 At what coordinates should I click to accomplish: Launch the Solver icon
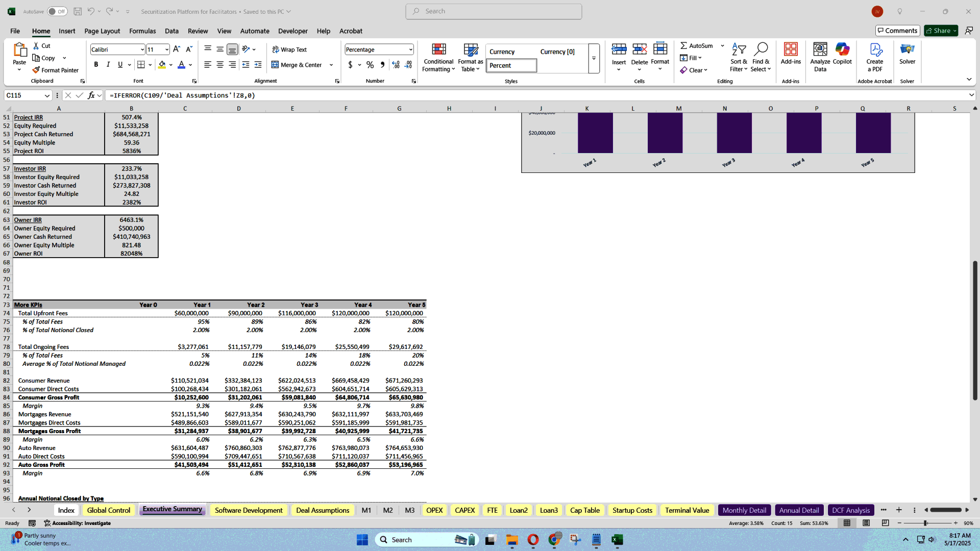907,49
